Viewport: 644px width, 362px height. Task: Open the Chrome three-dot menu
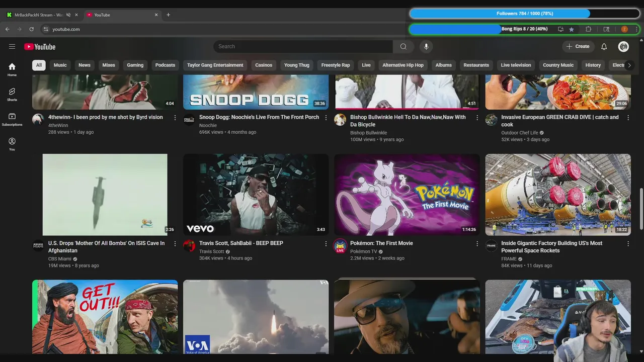(x=636, y=29)
